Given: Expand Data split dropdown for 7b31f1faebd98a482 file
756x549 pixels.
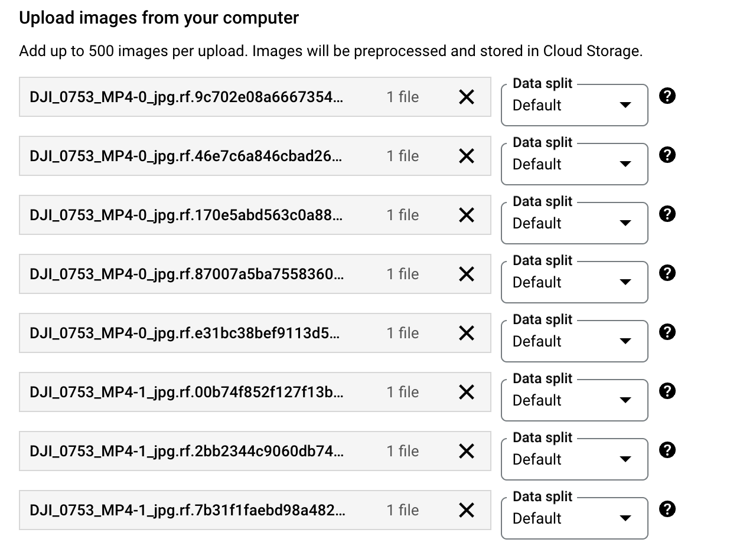Looking at the screenshot, I should [x=574, y=518].
